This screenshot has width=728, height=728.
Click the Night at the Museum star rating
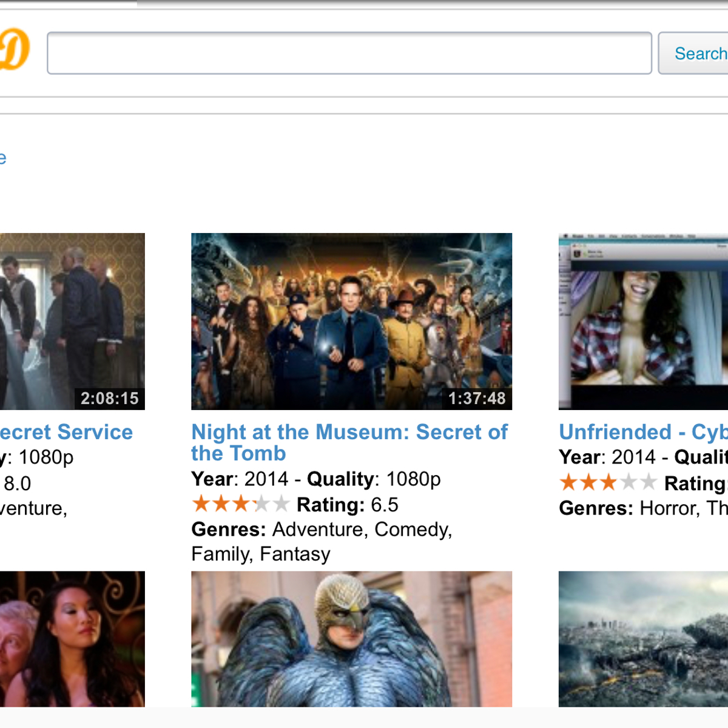point(240,504)
